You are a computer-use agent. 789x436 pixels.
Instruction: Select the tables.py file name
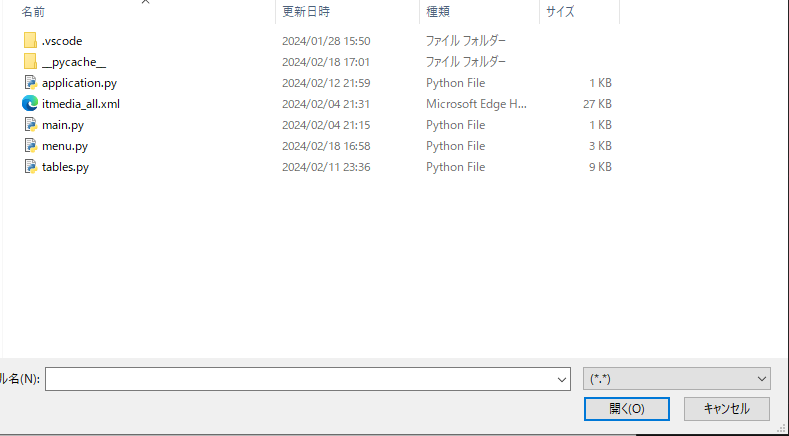[x=65, y=167]
